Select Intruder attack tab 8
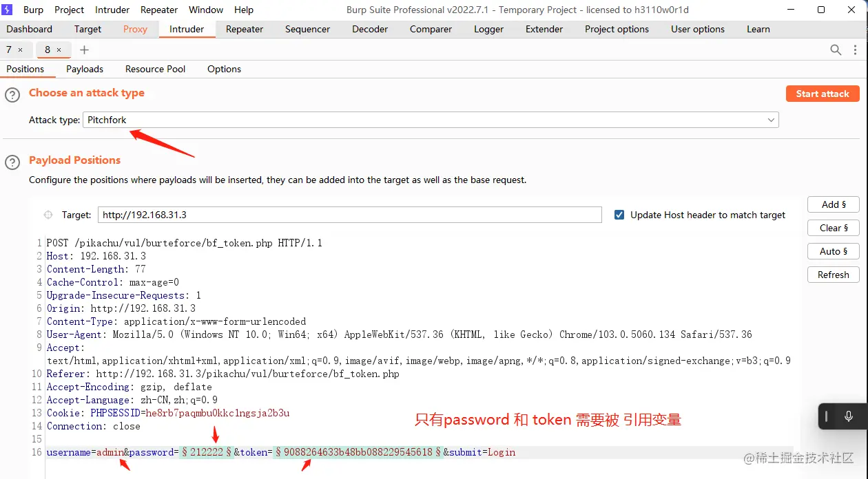Image resolution: width=868 pixels, height=479 pixels. (48, 50)
